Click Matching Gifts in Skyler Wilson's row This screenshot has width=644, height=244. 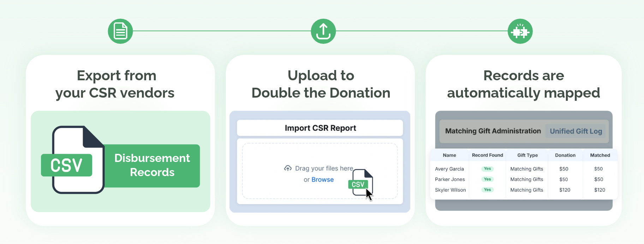[526, 190]
